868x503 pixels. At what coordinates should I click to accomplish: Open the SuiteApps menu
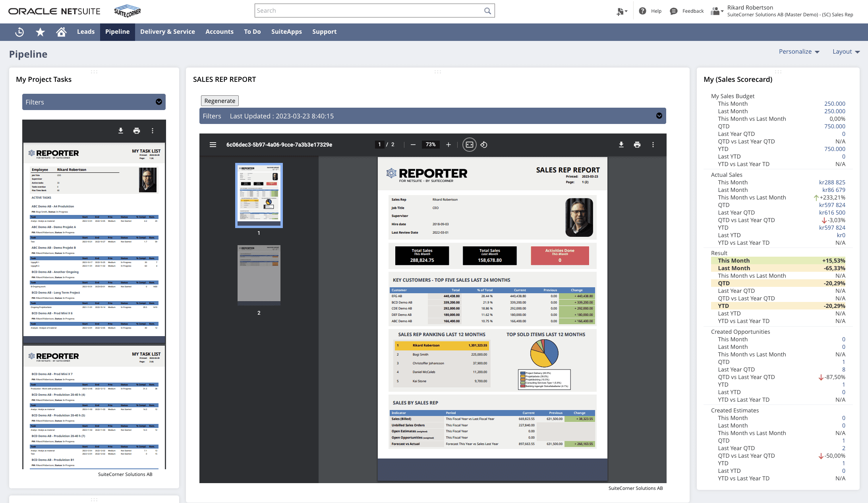[286, 32]
